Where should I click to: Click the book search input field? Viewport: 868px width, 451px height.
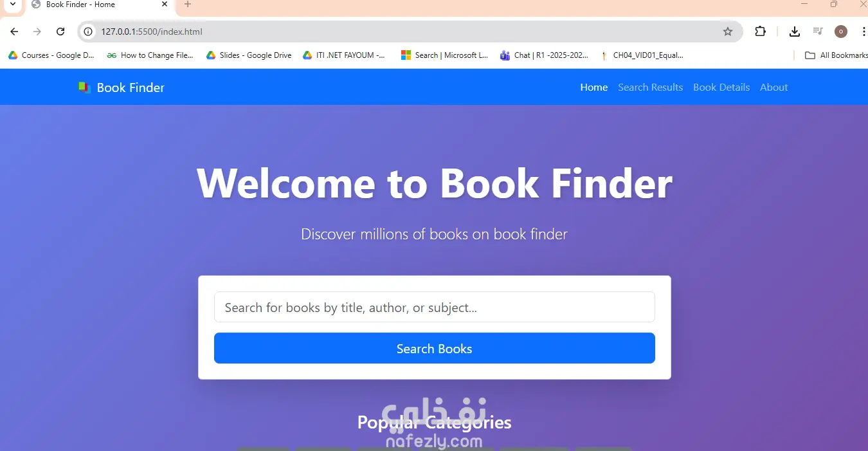[x=435, y=308]
